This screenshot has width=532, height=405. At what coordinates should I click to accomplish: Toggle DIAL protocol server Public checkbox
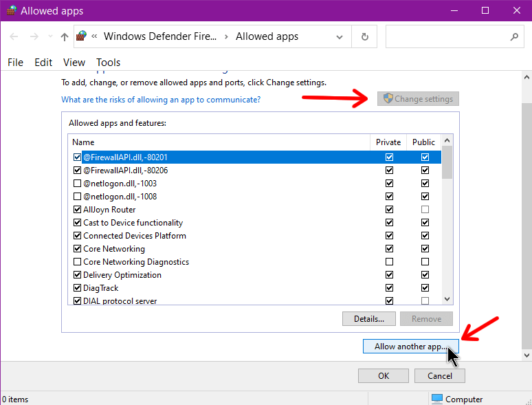pos(425,300)
